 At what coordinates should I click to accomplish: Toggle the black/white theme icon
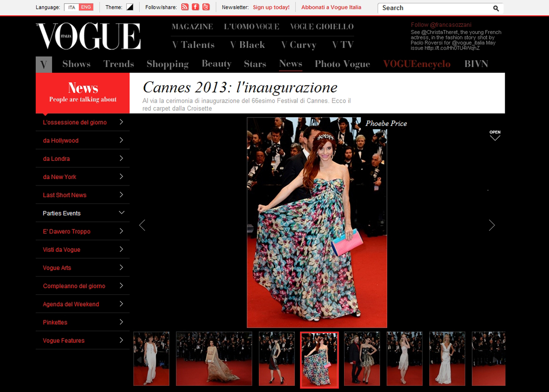point(129,7)
